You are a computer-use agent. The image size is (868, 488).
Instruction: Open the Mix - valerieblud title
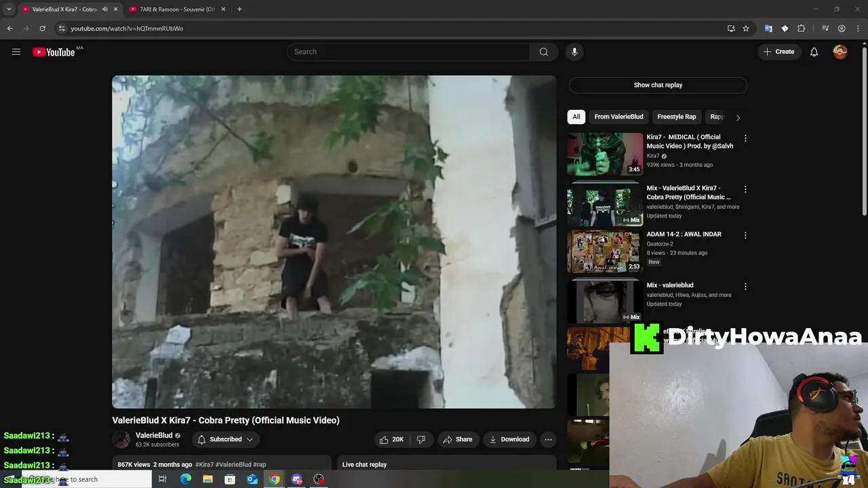[x=670, y=285]
